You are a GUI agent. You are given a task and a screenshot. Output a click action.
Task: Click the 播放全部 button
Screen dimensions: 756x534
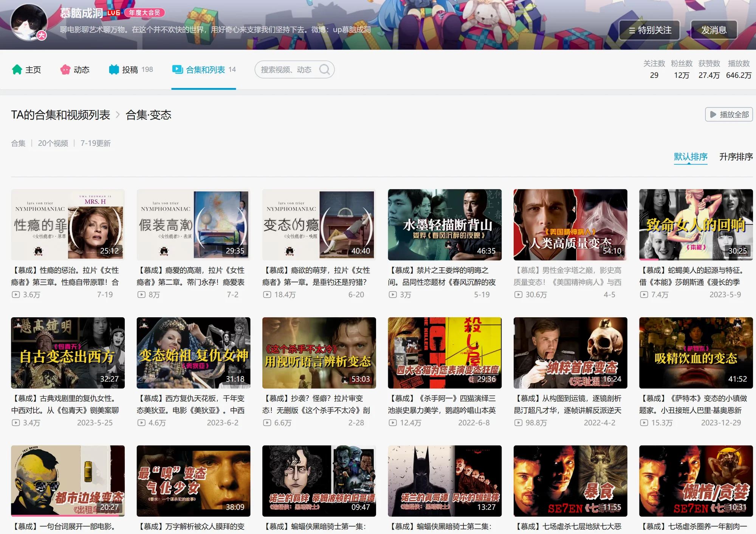[729, 115]
